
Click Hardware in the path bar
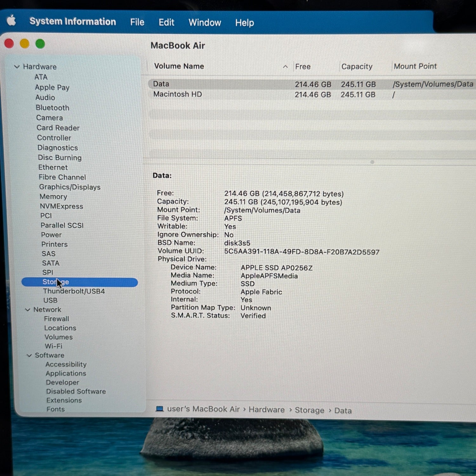(x=267, y=410)
